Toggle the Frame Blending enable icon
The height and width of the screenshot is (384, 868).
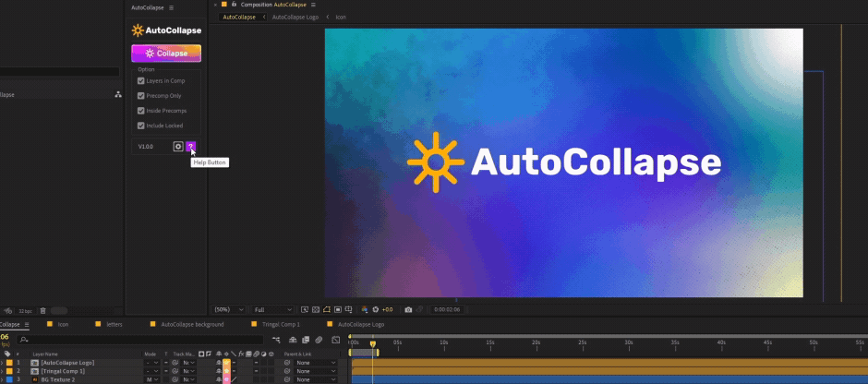[x=306, y=340]
